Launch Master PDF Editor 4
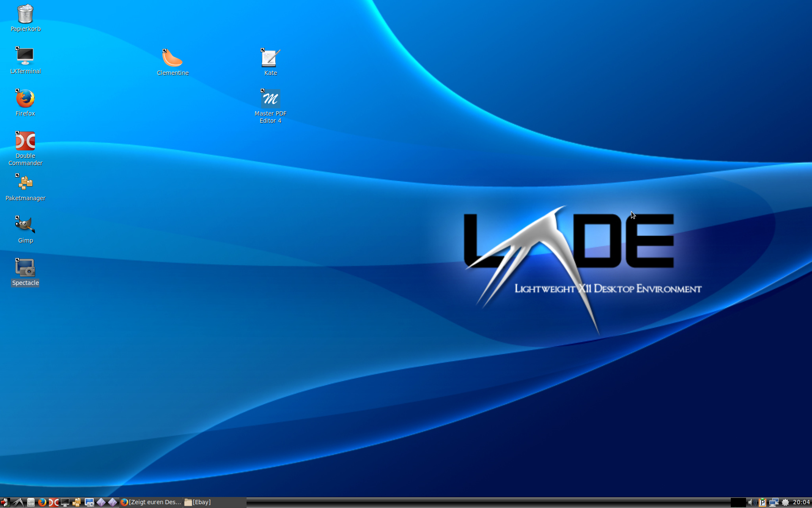 [x=271, y=99]
